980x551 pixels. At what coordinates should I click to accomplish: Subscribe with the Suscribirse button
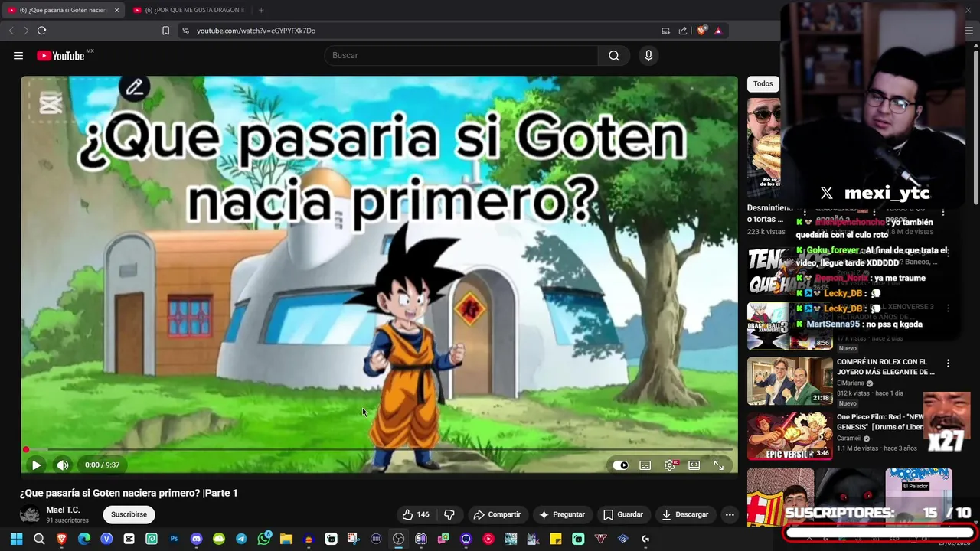pos(129,514)
